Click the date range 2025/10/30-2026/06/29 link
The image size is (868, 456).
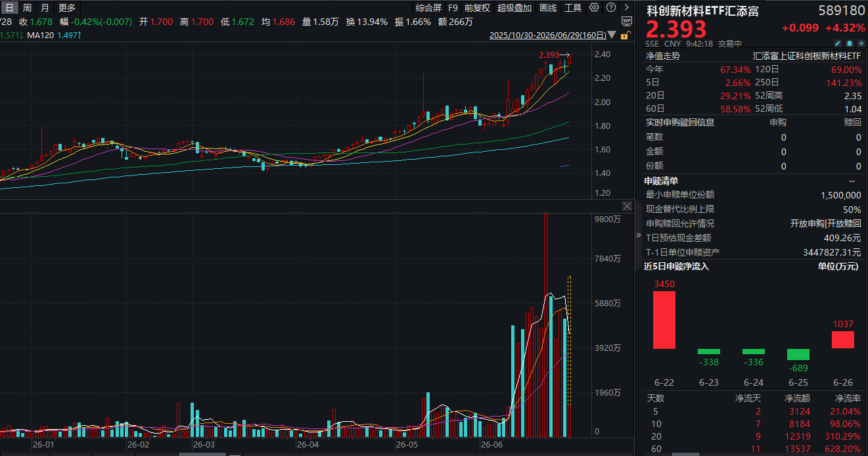(547, 35)
